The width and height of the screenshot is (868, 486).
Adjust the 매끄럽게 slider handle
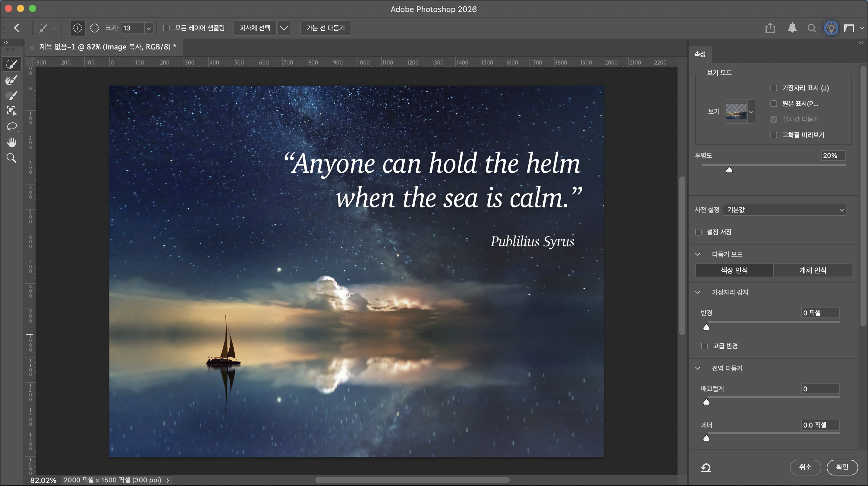706,402
